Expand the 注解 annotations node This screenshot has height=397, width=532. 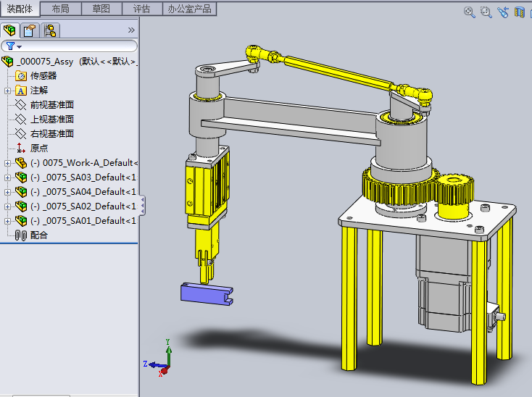8,91
